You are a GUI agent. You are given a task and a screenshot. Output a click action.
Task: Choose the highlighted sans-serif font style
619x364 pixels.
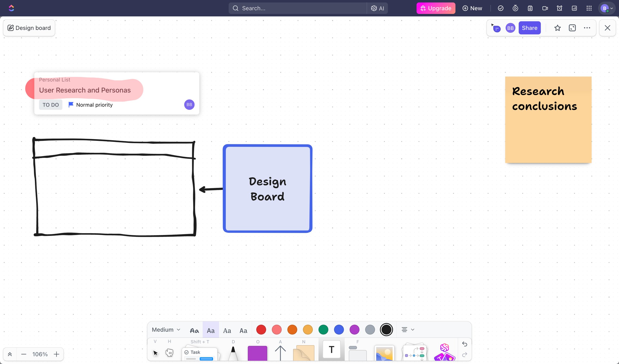click(211, 330)
